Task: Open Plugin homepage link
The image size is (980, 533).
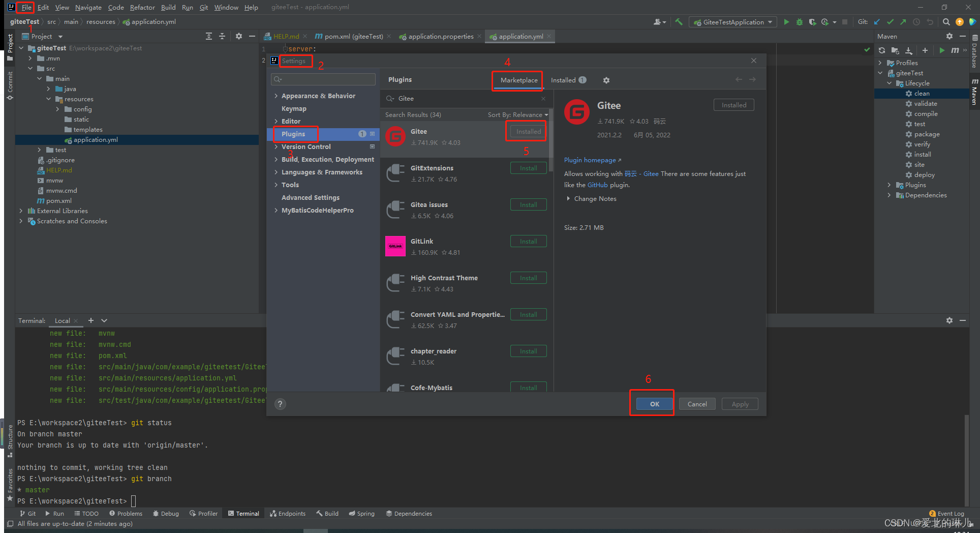Action: tap(592, 160)
